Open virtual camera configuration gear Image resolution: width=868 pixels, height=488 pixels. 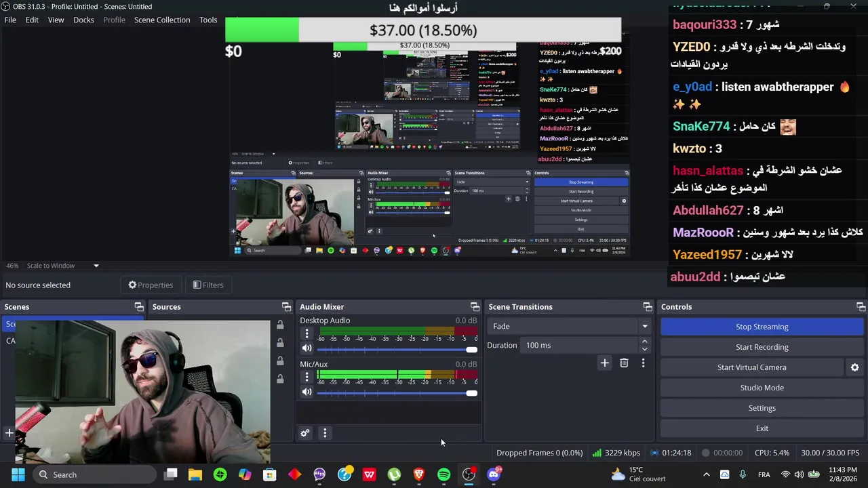(x=854, y=367)
